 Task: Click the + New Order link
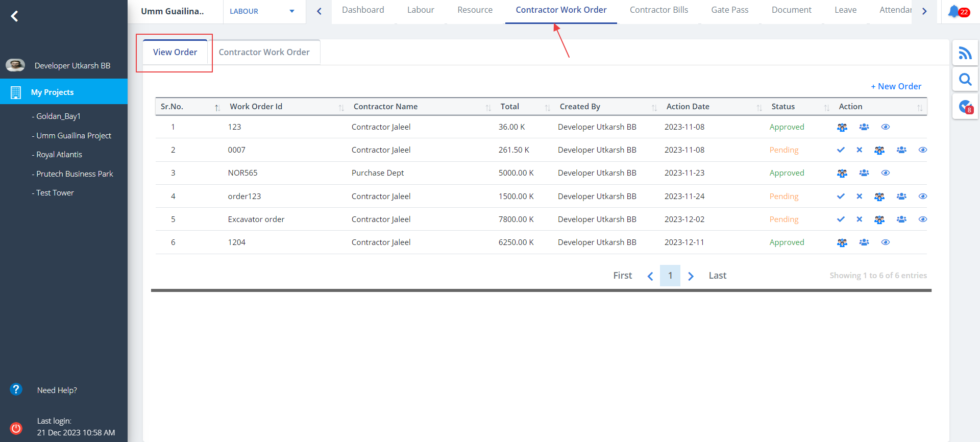896,86
